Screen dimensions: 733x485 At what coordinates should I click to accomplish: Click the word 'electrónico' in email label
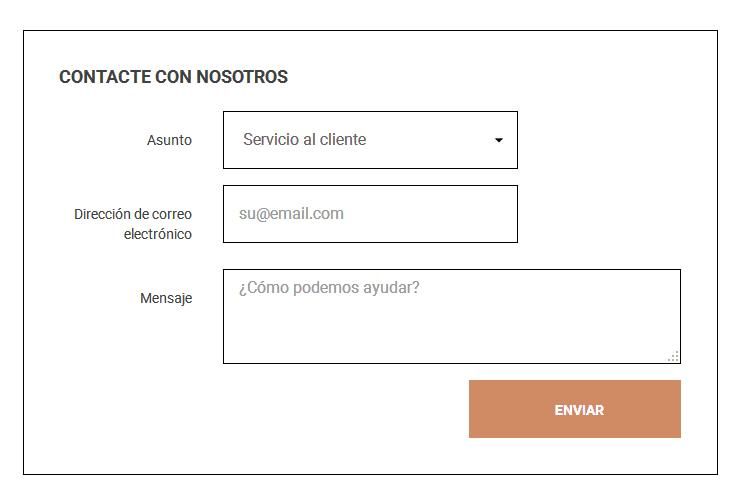click(158, 233)
